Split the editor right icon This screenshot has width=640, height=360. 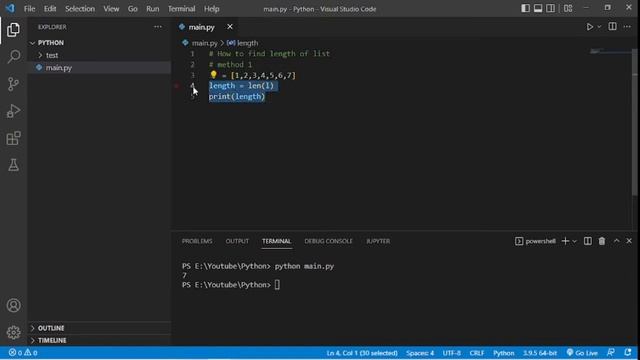point(612,27)
